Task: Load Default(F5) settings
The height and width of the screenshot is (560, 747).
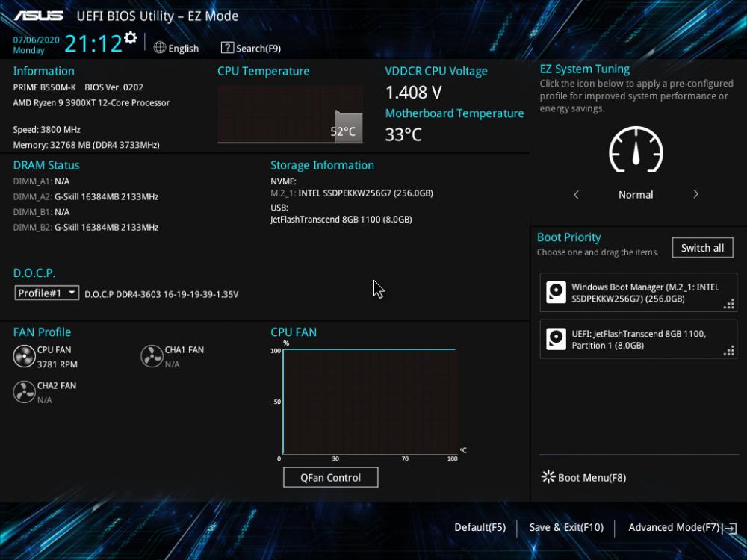Action: pyautogui.click(x=480, y=527)
